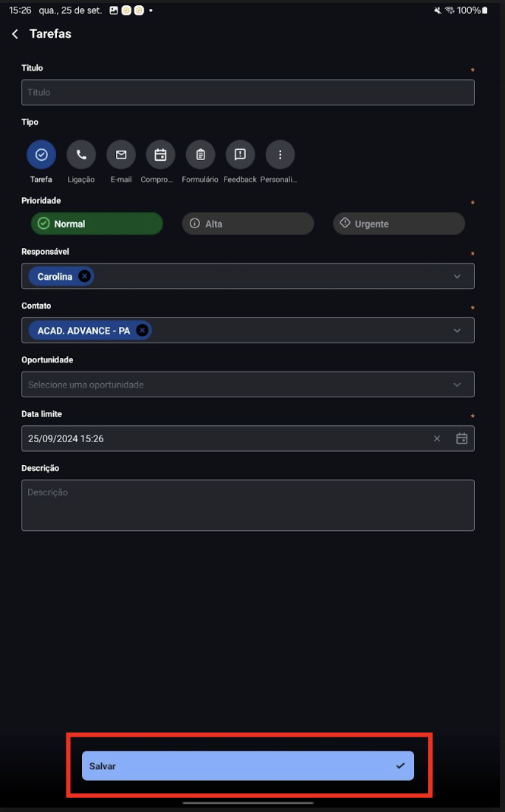Open the Personalizado three-dots type icon
Image resolution: width=505 pixels, height=812 pixels.
point(281,154)
